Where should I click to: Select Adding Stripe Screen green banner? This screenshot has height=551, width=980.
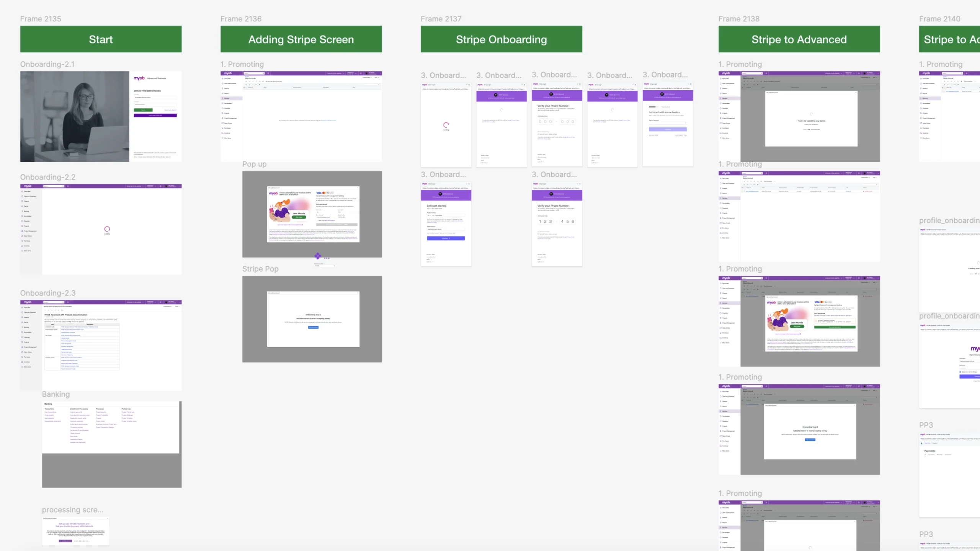tap(301, 39)
